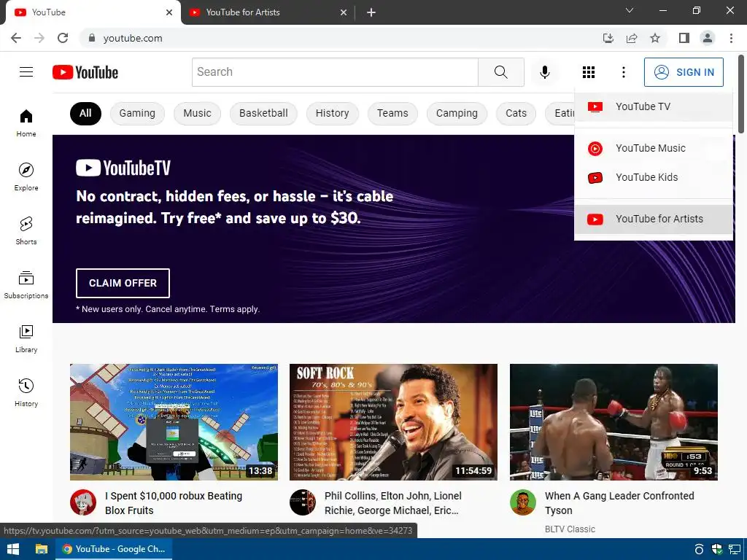The height and width of the screenshot is (560, 747).
Task: Click the CLAIM OFFER button
Action: click(x=123, y=283)
